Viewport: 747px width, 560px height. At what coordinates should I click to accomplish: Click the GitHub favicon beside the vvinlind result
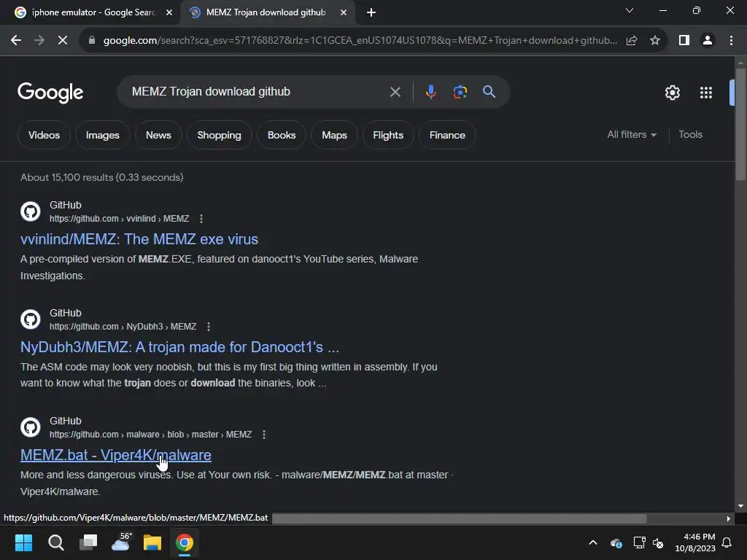[31, 211]
